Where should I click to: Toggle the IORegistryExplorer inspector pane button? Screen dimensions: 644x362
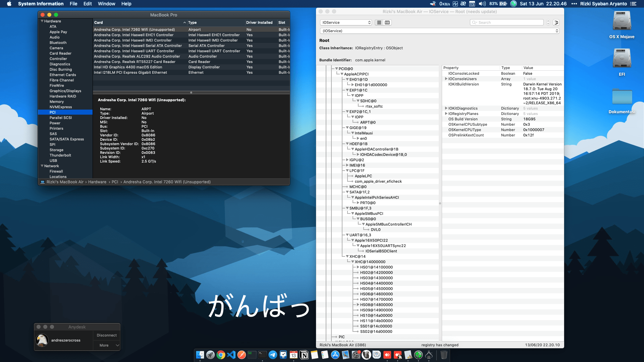pos(556,22)
